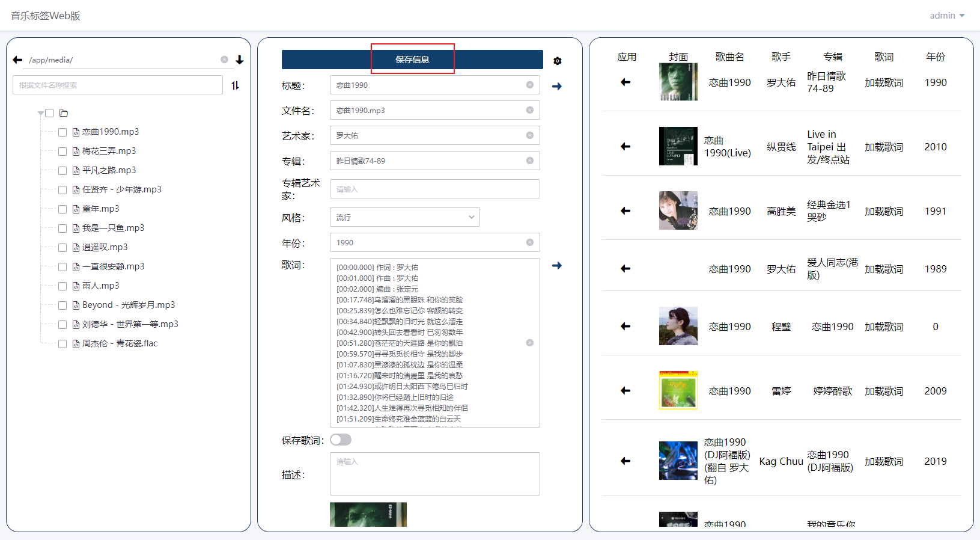Image resolution: width=980 pixels, height=540 pixels.
Task: Click the back arrow beside /app/media/ path
Action: 17,60
